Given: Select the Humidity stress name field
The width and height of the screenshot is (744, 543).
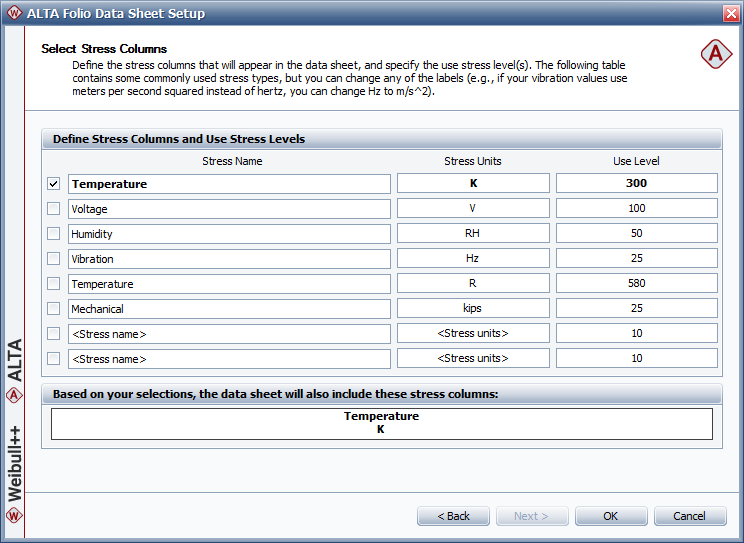Looking at the screenshot, I should coord(229,234).
